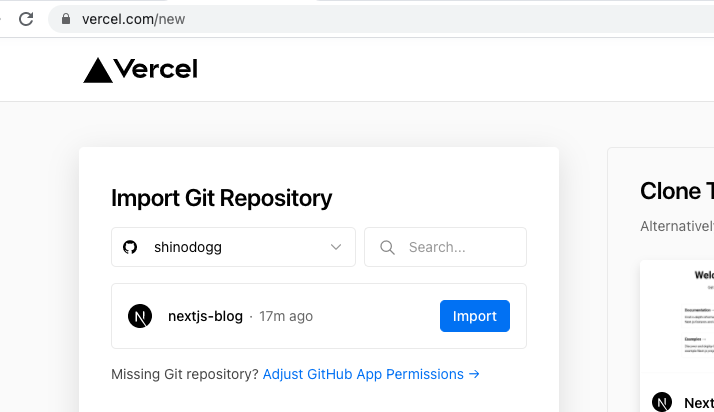Click the dropdown chevron arrow for shinodogg
The height and width of the screenshot is (412, 714).
(x=336, y=247)
